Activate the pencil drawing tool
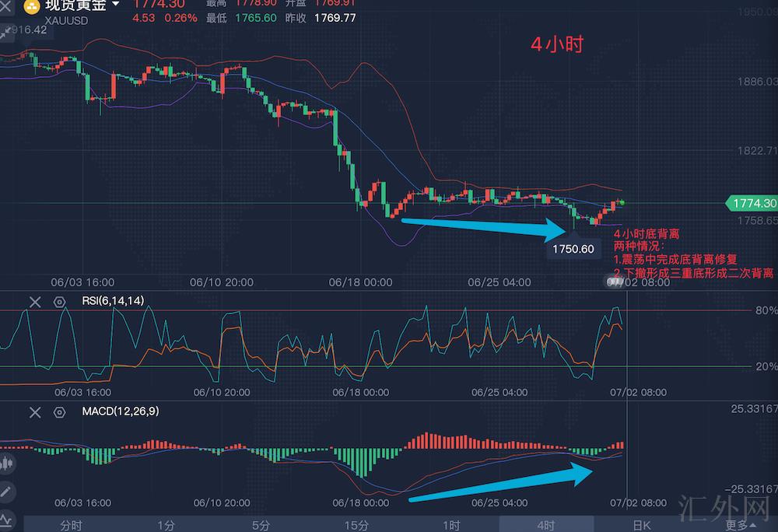 click(x=6, y=492)
